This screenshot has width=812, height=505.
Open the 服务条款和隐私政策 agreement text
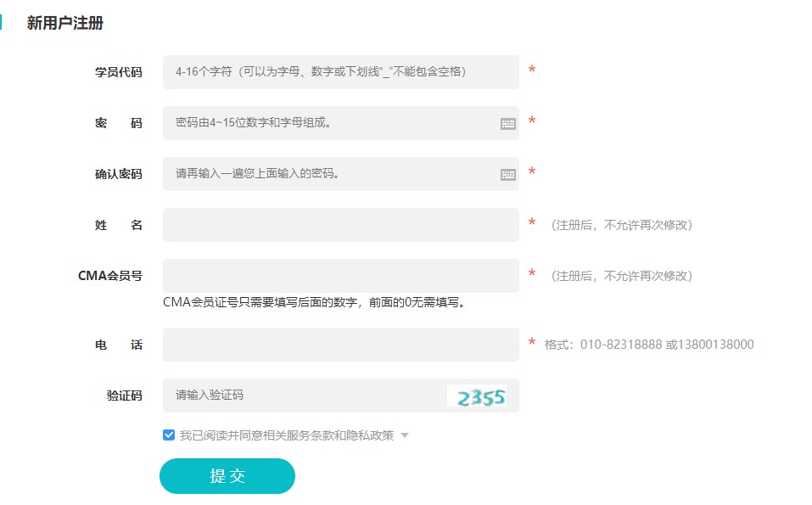[339, 435]
